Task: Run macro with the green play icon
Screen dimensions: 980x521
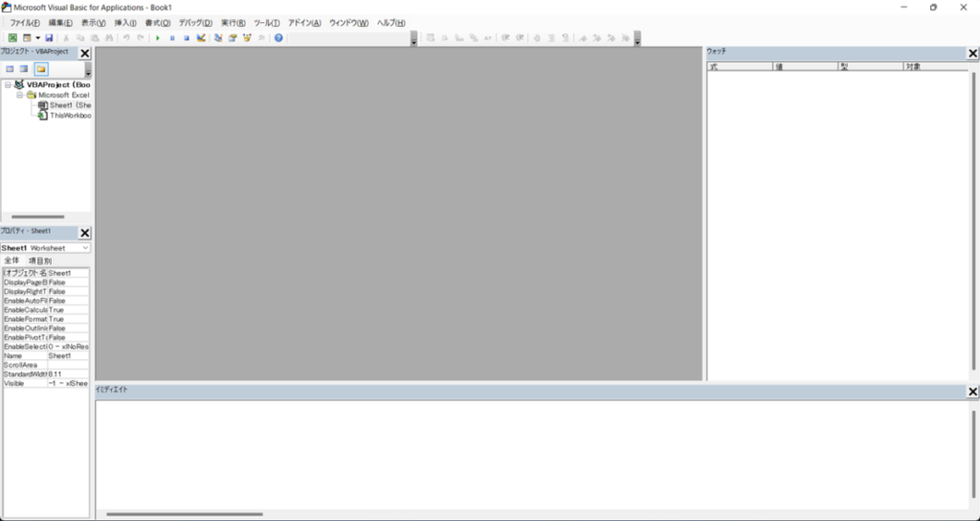Action: 158,37
